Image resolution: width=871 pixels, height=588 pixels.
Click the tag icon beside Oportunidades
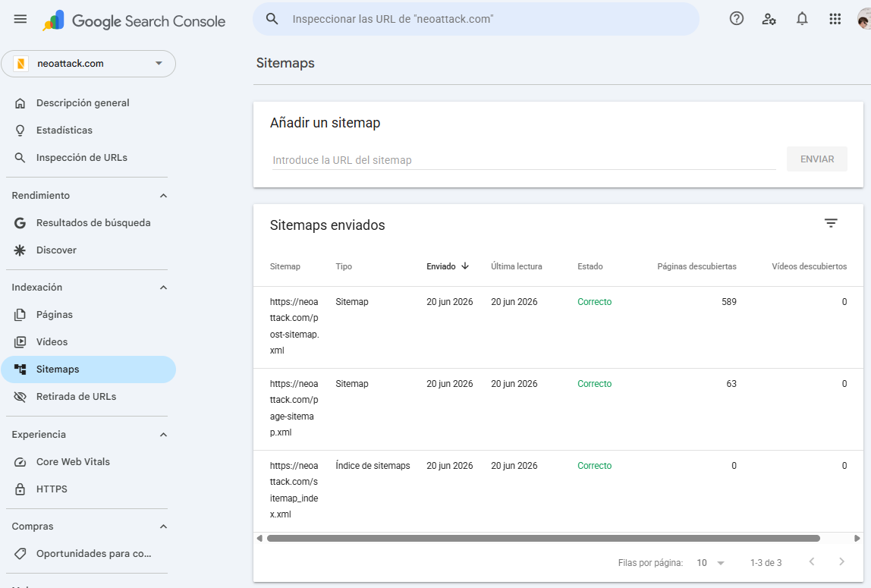[20, 554]
